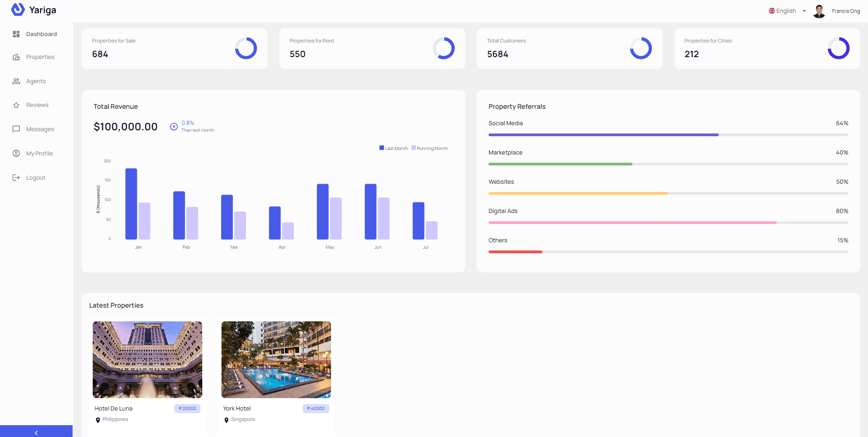Screen dimensions: 868x437
Task: Click the $100,000.00 revenue amount
Action: (x=126, y=127)
